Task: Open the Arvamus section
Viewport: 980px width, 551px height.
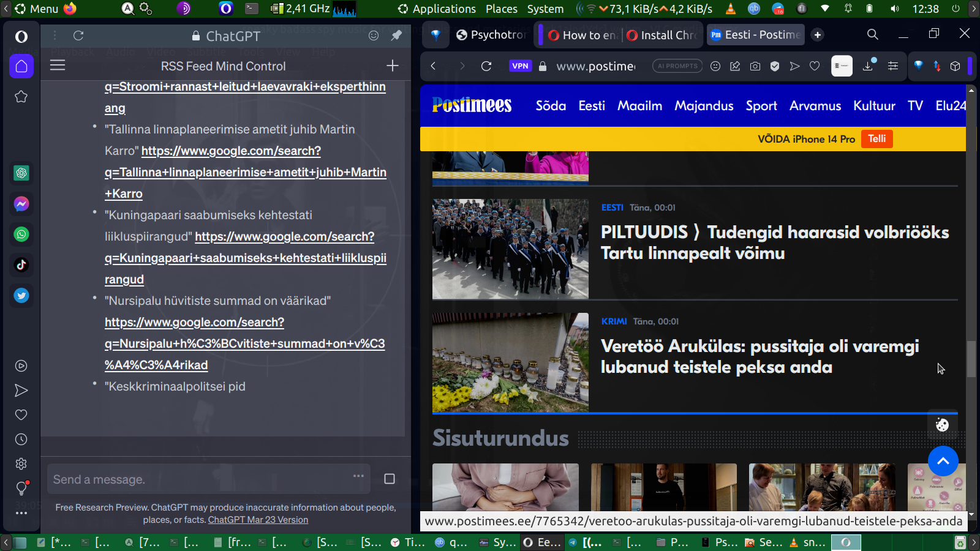Action: point(815,106)
